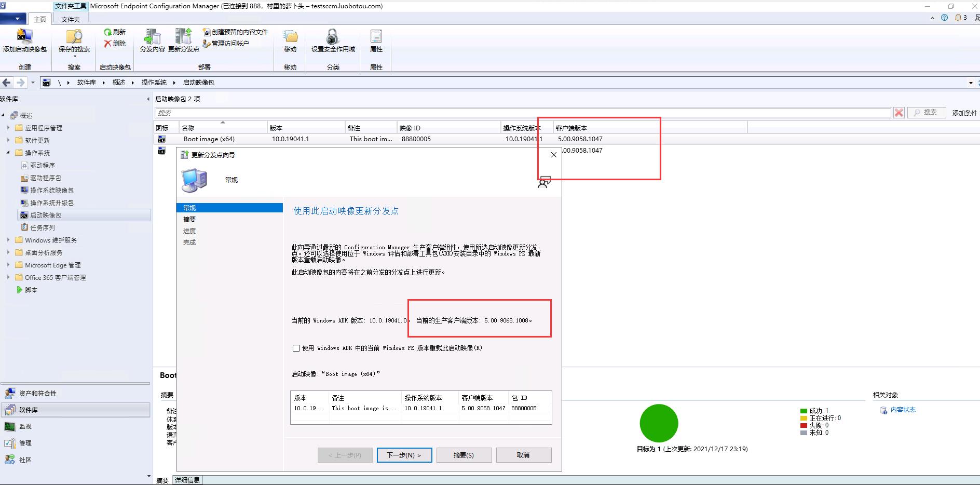This screenshot has height=485, width=980.
Task: Expand Windows Servicing (Windows 维护服务) node
Action: (8, 240)
